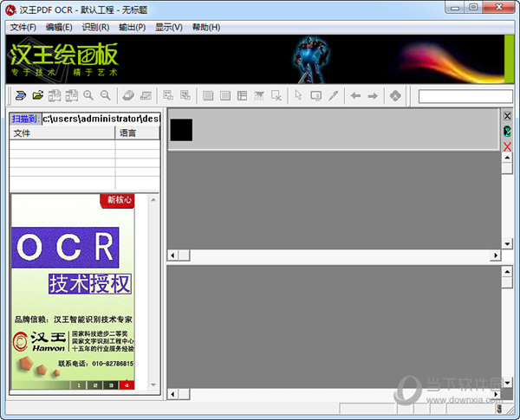
Task: Open the 显示(V) menu
Action: point(169,27)
